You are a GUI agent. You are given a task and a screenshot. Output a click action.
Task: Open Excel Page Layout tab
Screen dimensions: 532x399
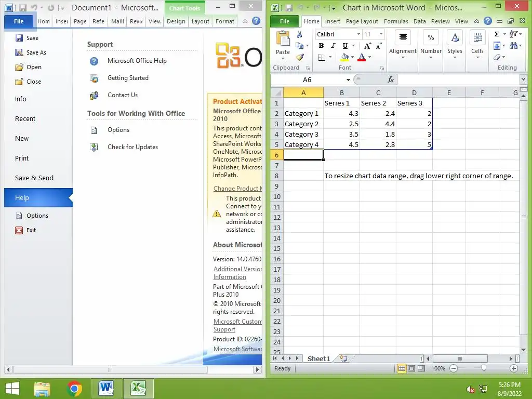[x=362, y=21]
